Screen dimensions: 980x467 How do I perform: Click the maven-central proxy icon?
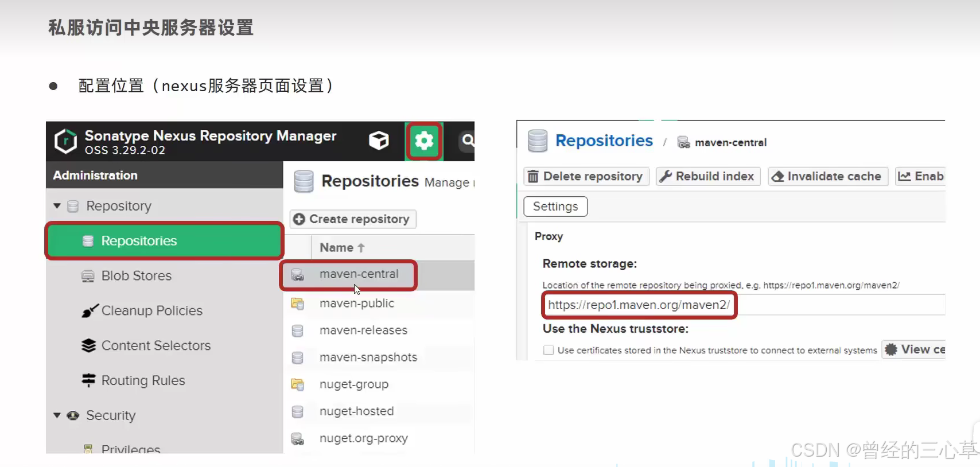[297, 275]
